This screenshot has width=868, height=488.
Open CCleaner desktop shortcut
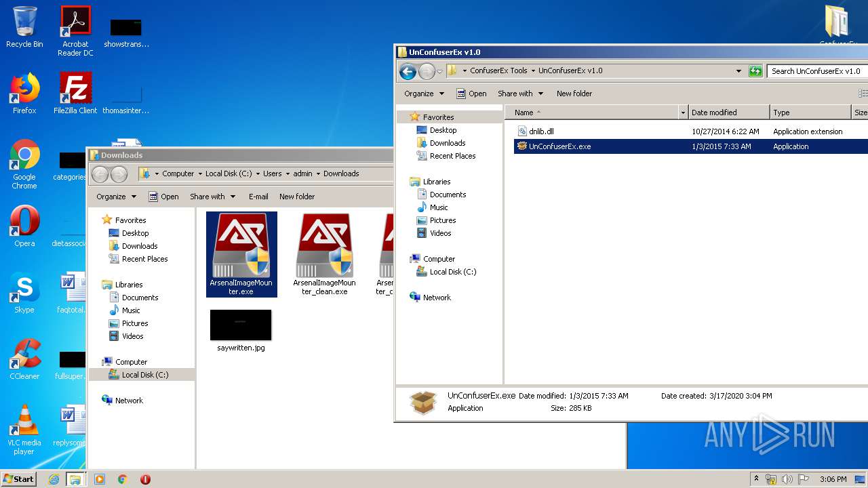(24, 359)
